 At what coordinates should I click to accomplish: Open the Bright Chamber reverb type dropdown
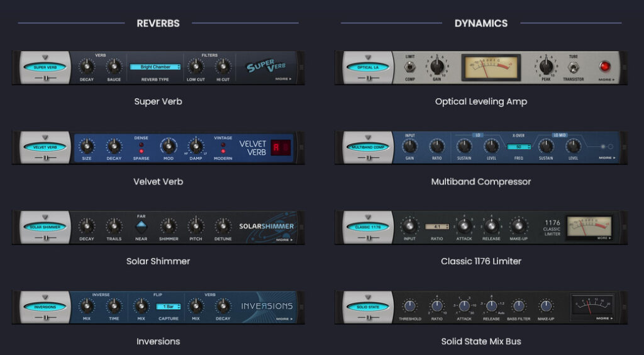coord(155,67)
